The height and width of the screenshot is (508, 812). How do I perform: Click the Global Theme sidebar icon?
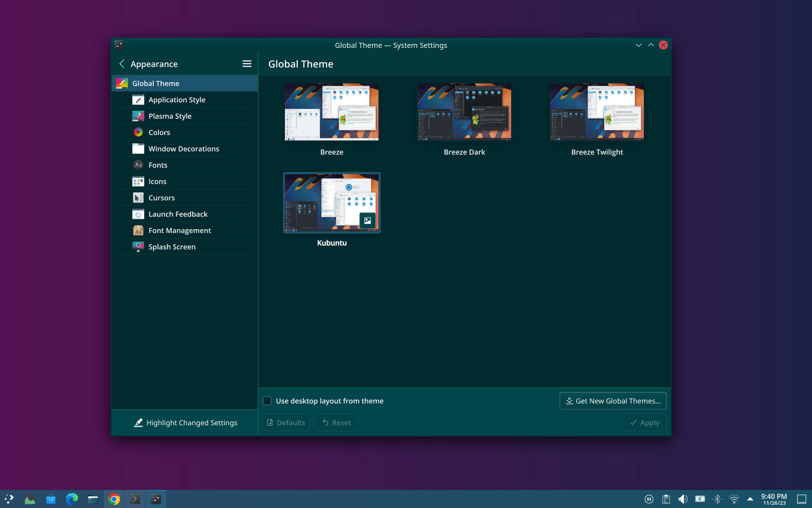point(122,83)
